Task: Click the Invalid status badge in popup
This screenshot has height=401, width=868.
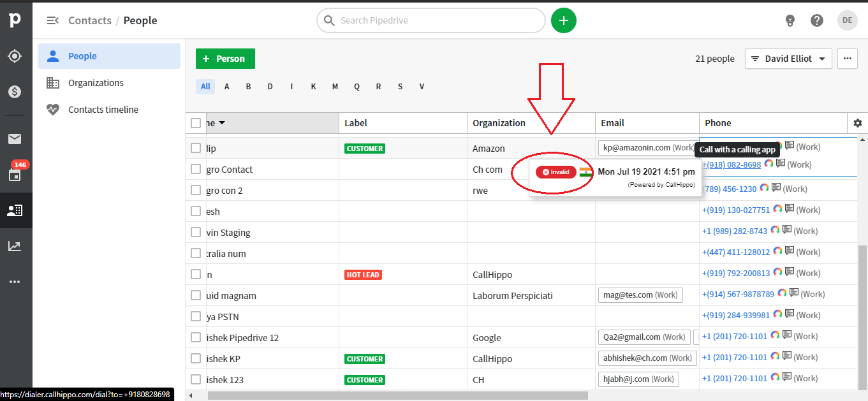Action: pyautogui.click(x=556, y=172)
